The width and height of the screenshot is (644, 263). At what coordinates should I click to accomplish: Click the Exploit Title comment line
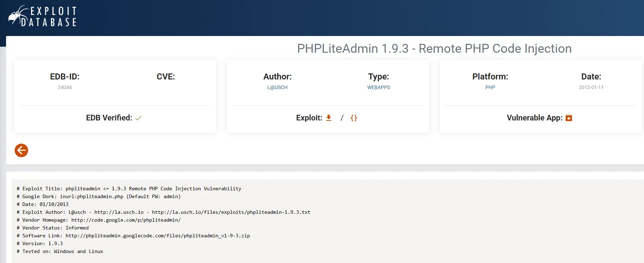click(129, 189)
